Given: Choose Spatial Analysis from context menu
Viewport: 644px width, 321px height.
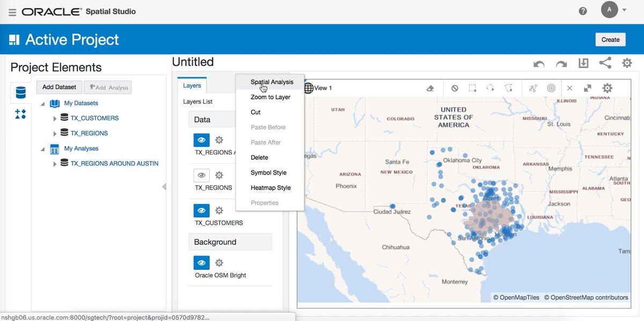Looking at the screenshot, I should tap(272, 82).
